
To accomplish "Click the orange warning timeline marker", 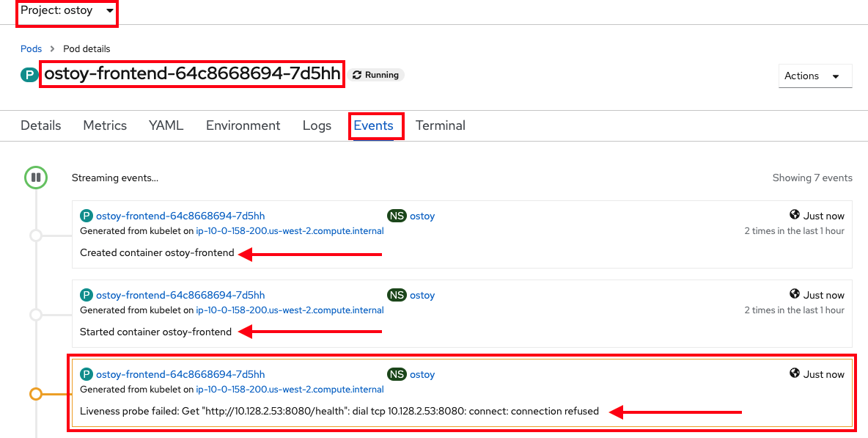I will pyautogui.click(x=35, y=394).
